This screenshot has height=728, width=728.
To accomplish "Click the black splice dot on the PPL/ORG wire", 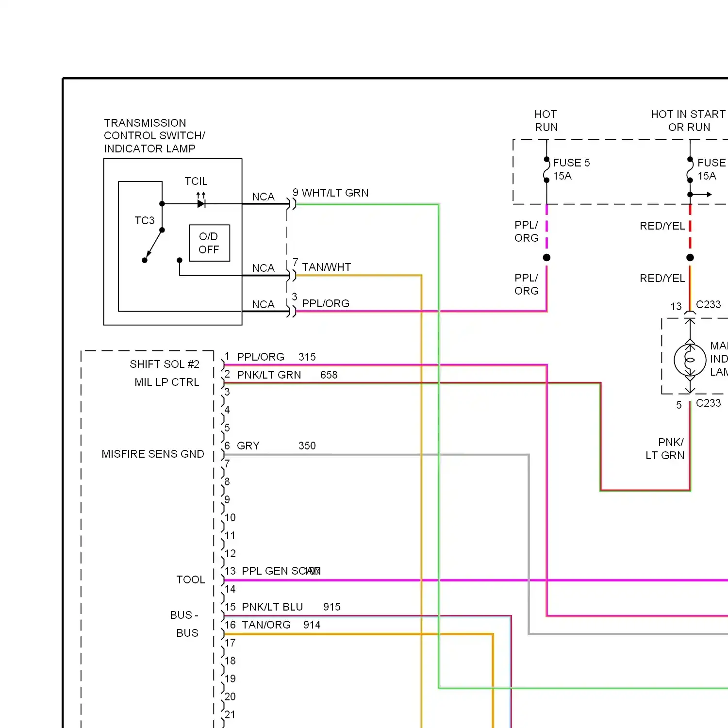I will pos(546,258).
